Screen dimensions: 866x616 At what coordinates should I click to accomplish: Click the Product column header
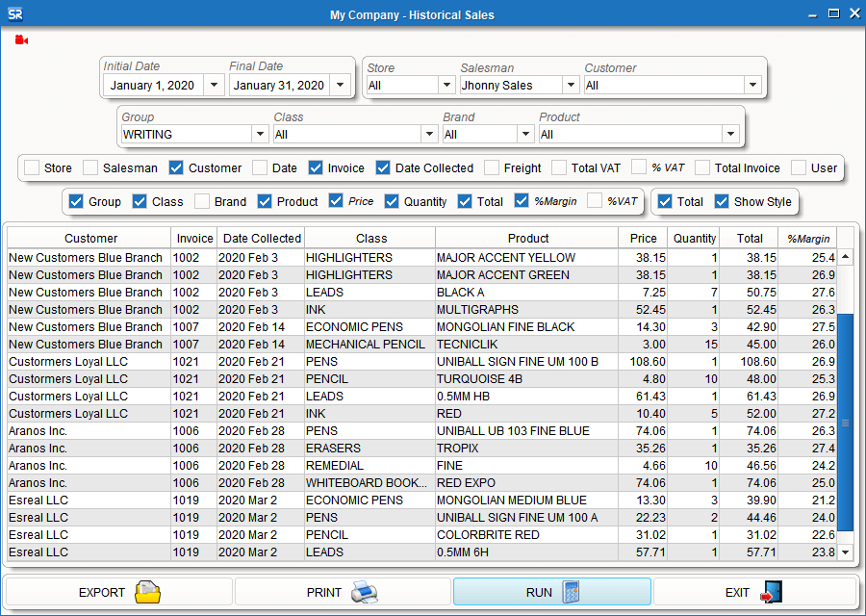[527, 238]
